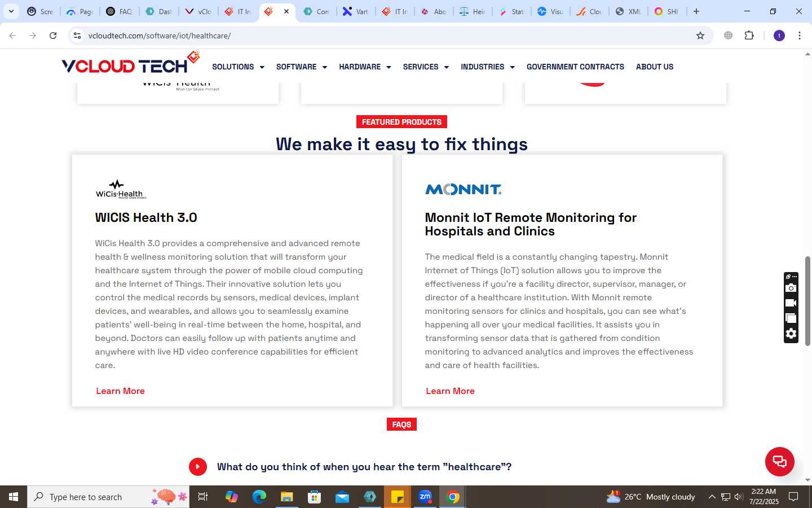Open a new browser tab
Image resolution: width=812 pixels, height=508 pixels.
696,11
